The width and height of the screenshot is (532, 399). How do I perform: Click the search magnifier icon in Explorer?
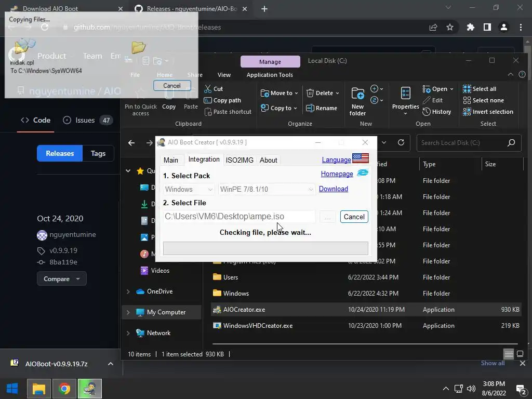(511, 143)
